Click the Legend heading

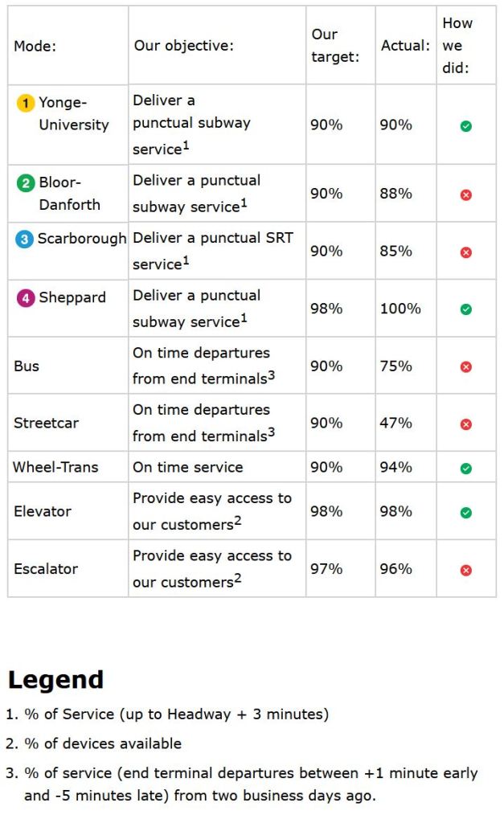tap(55, 680)
